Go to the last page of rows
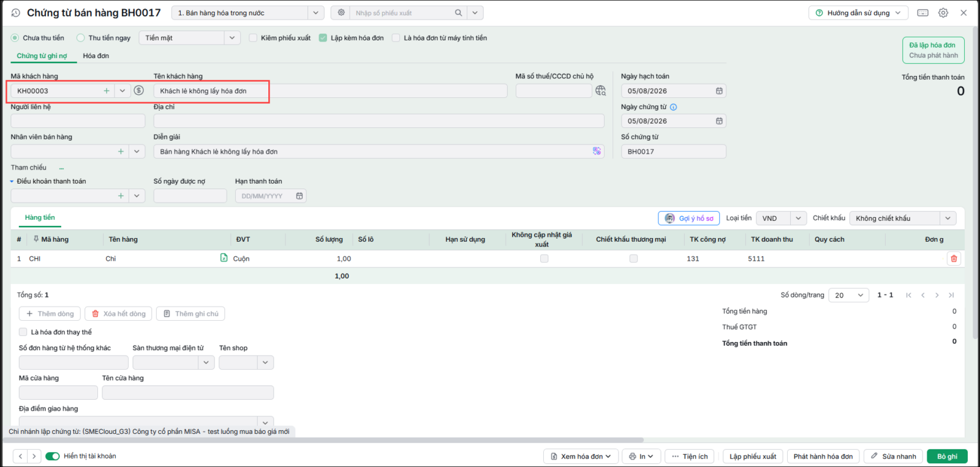This screenshot has width=980, height=467. (951, 295)
